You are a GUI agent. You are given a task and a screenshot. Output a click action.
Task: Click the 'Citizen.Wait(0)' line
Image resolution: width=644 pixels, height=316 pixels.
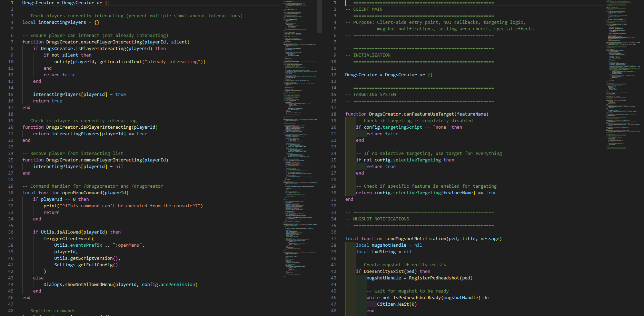click(x=397, y=304)
